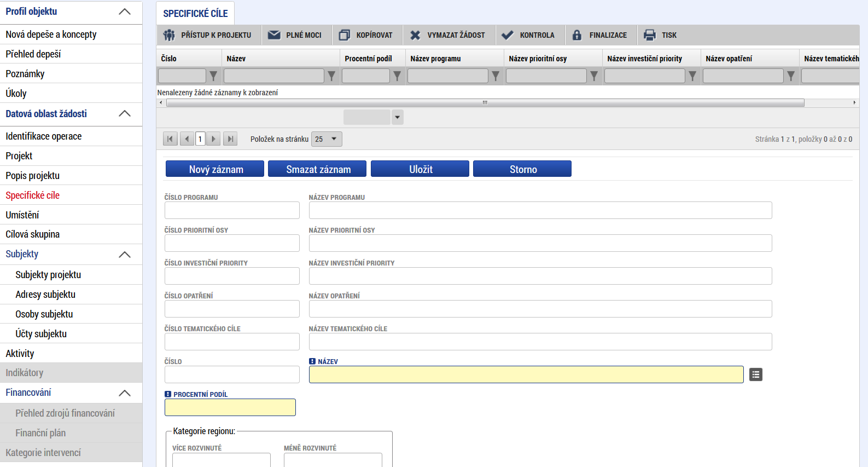The image size is (868, 467).
Task: Click filter funnel for Číslo column
Action: pos(213,76)
